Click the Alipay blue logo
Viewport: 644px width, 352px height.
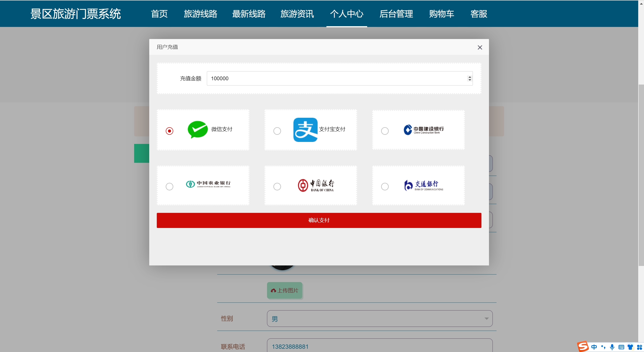point(305,130)
